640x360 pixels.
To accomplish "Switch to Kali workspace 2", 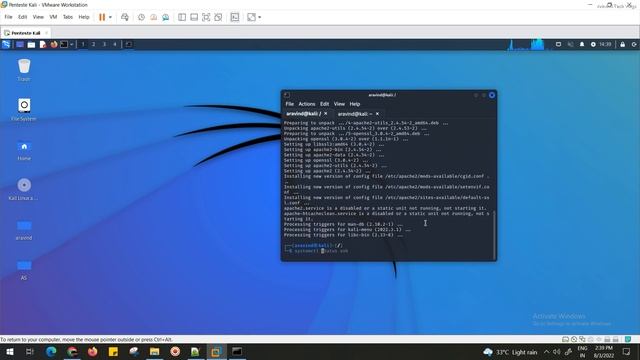I will [93, 44].
